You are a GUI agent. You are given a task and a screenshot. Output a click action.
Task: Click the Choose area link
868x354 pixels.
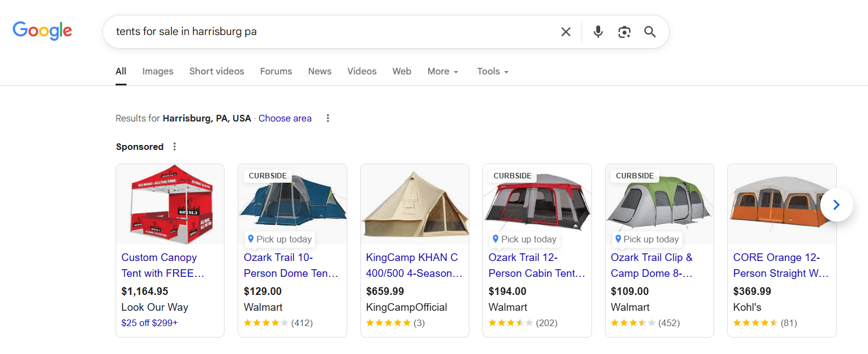tap(285, 118)
